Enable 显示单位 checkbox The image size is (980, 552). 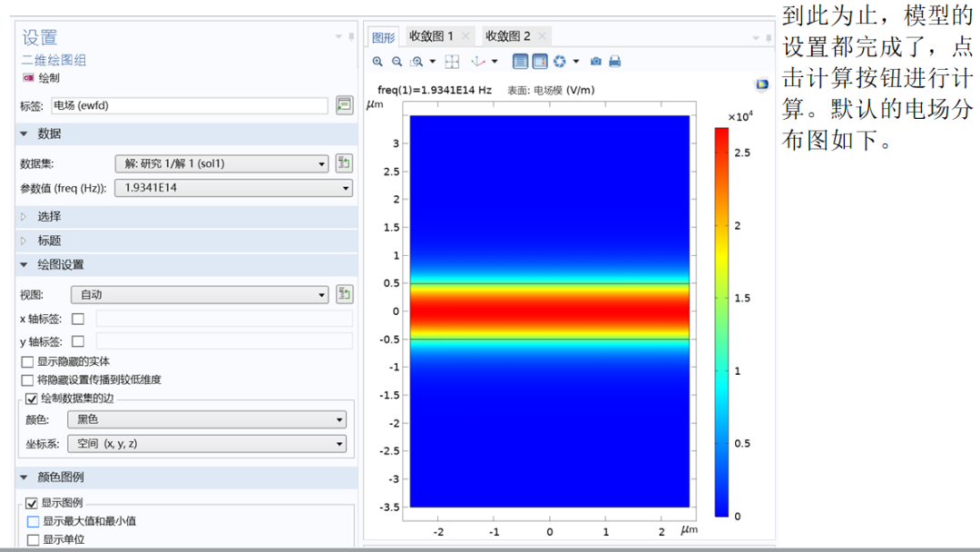tap(34, 539)
